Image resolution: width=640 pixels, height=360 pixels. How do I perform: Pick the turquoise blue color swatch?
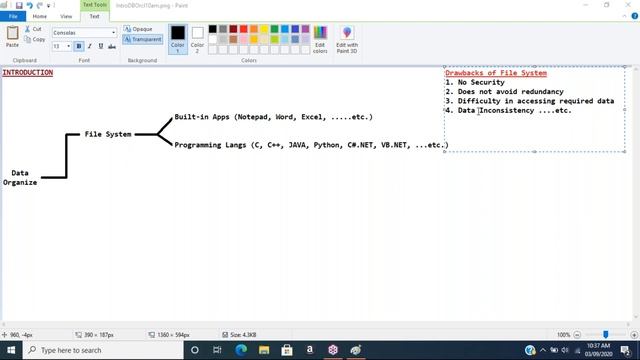[285, 29]
